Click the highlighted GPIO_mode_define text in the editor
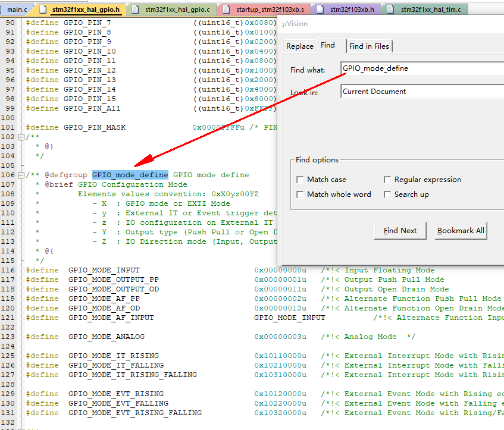Screen dimensions: 504x430 (130, 175)
